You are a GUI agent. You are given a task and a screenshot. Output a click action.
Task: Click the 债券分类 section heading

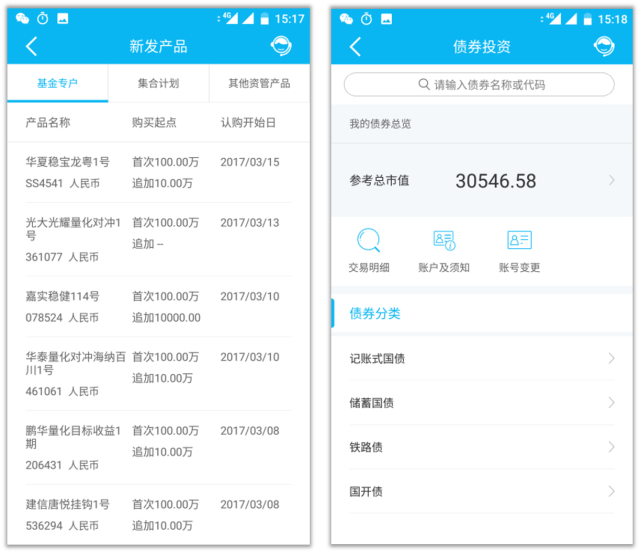(x=375, y=313)
